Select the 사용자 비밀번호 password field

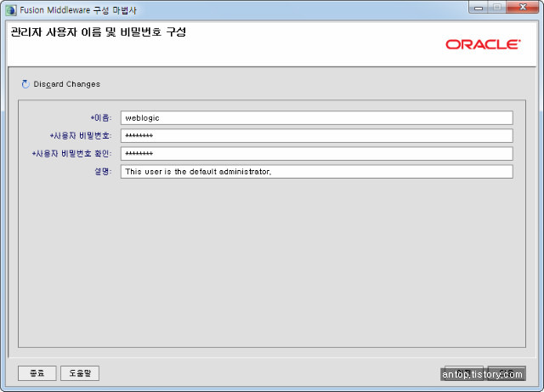pos(316,136)
